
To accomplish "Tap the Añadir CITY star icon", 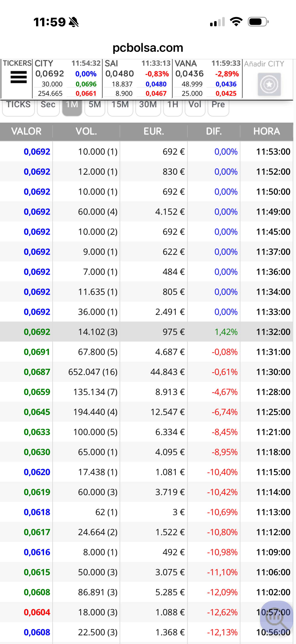I will coord(269,84).
